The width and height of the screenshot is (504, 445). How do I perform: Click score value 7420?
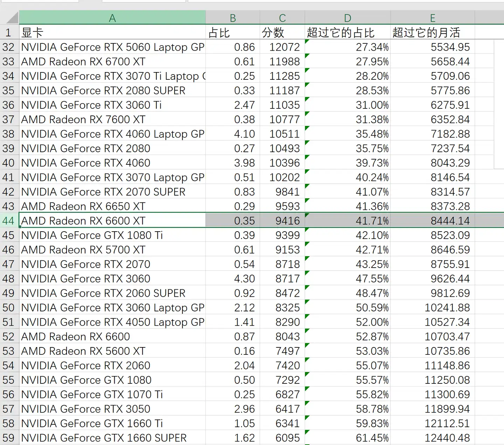coord(282,365)
